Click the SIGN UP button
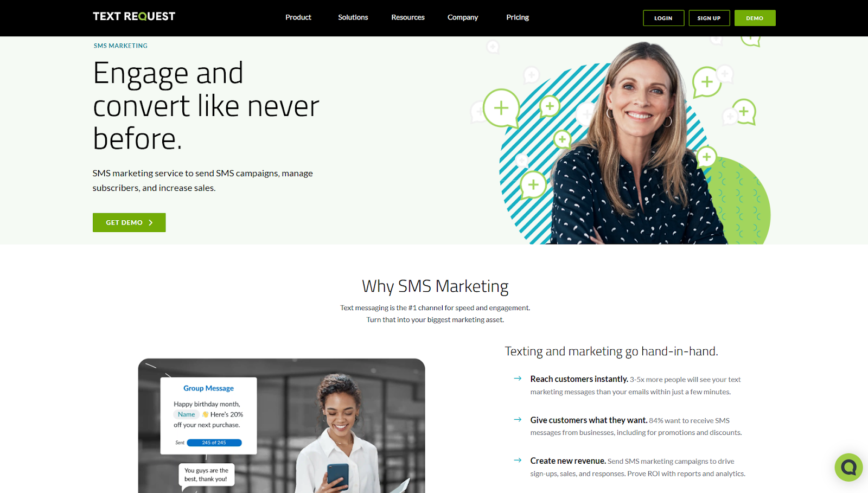868x493 pixels. pyautogui.click(x=709, y=18)
